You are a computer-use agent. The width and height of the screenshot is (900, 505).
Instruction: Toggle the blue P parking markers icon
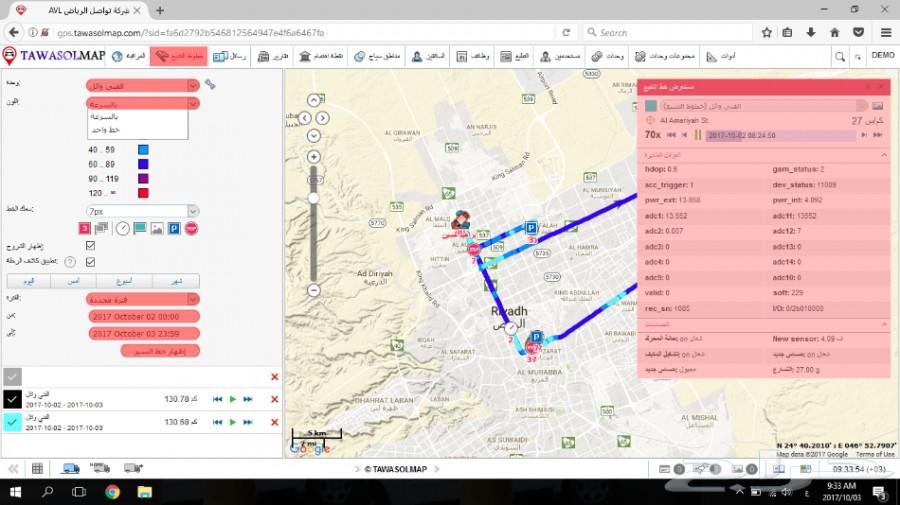coord(174,228)
